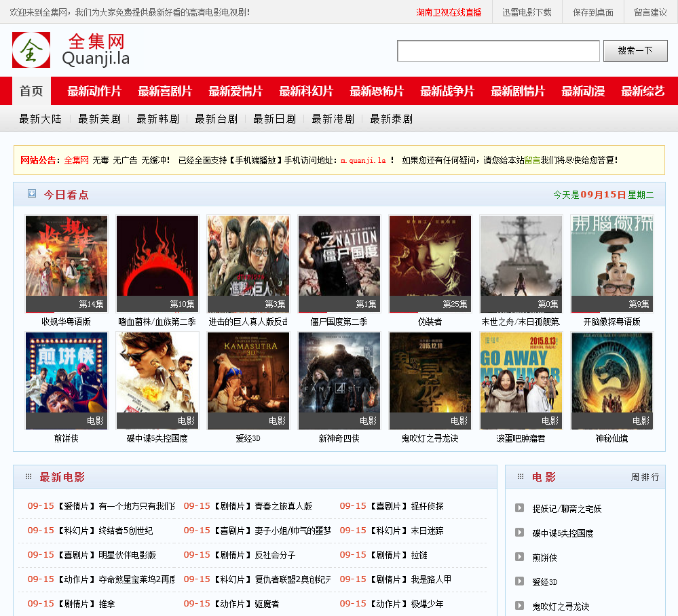
Task: Open 终结者5创世纪 in latest movies list
Action: tap(126, 531)
